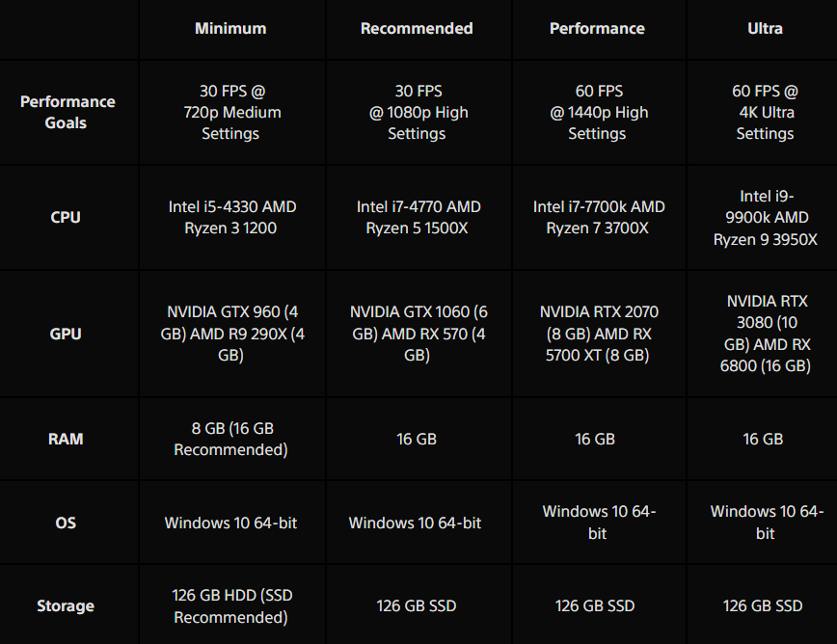Click the Intel i5-4330 CPU cell

pyautogui.click(x=231, y=217)
